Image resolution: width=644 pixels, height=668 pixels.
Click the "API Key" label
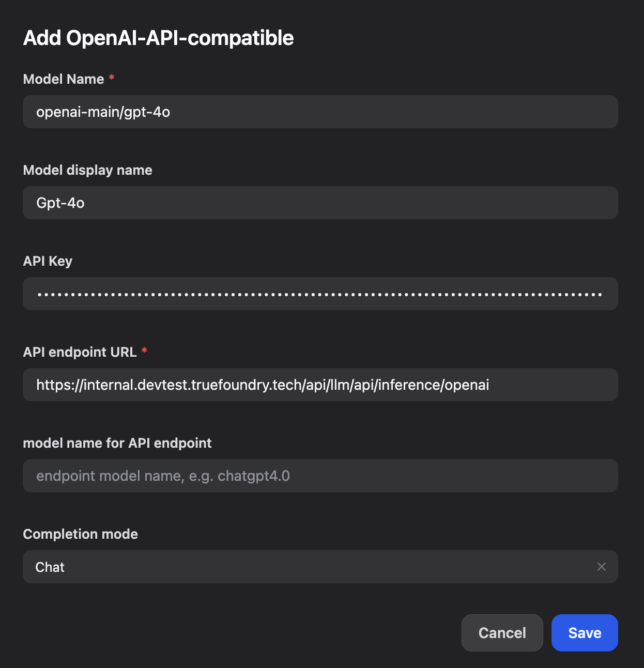tap(48, 261)
